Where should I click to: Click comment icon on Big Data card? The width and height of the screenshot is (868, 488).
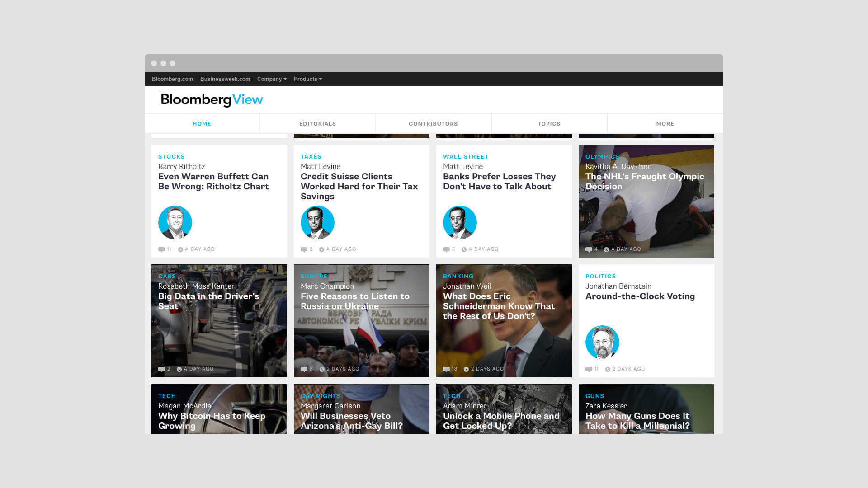point(161,369)
